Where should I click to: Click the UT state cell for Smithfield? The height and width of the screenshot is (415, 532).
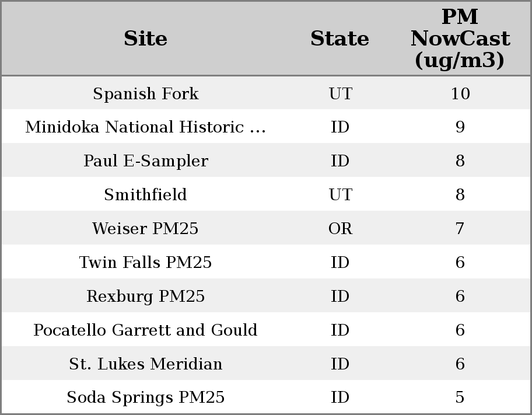tap(340, 195)
